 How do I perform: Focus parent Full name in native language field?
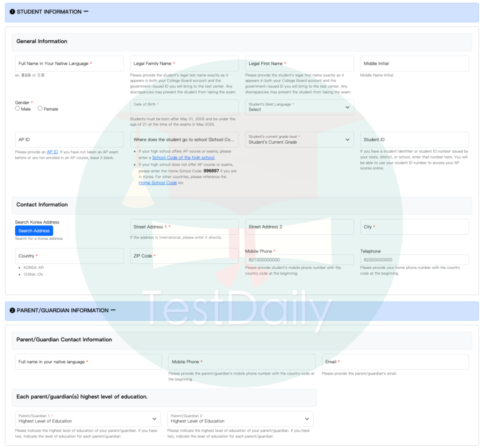pyautogui.click(x=88, y=362)
